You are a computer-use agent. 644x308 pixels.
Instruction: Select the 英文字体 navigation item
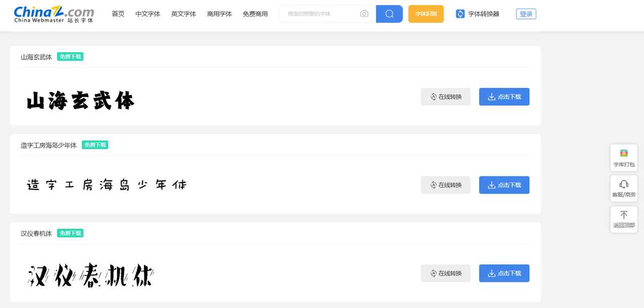[184, 14]
